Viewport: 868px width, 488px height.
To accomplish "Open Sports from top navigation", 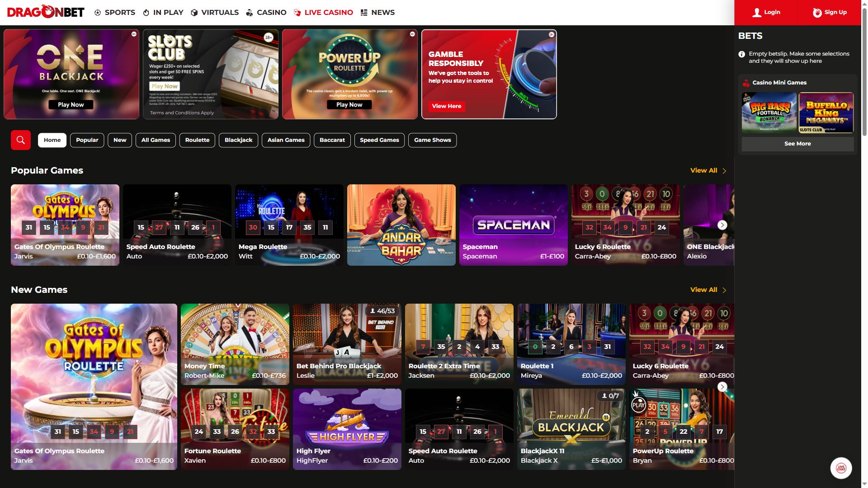I will (115, 13).
